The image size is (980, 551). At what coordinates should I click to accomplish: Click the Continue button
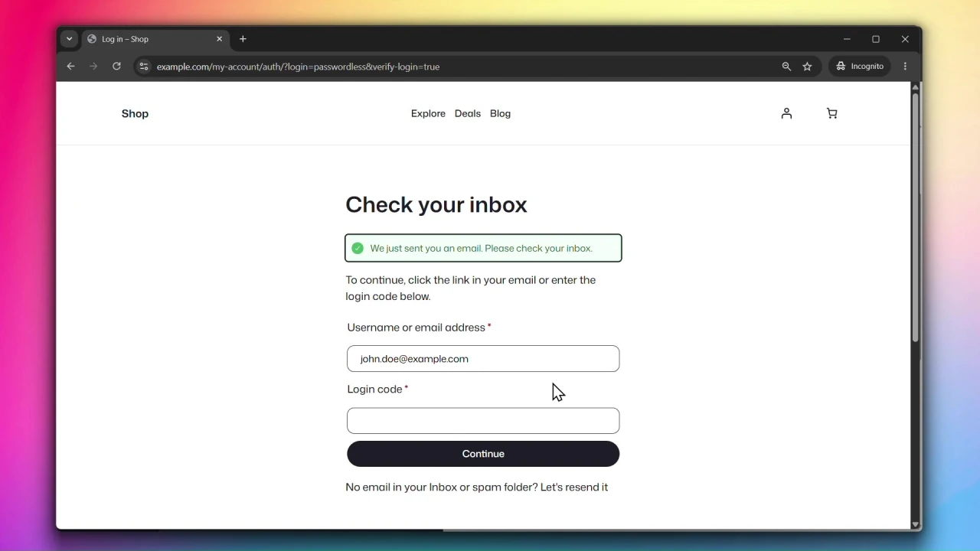click(483, 454)
